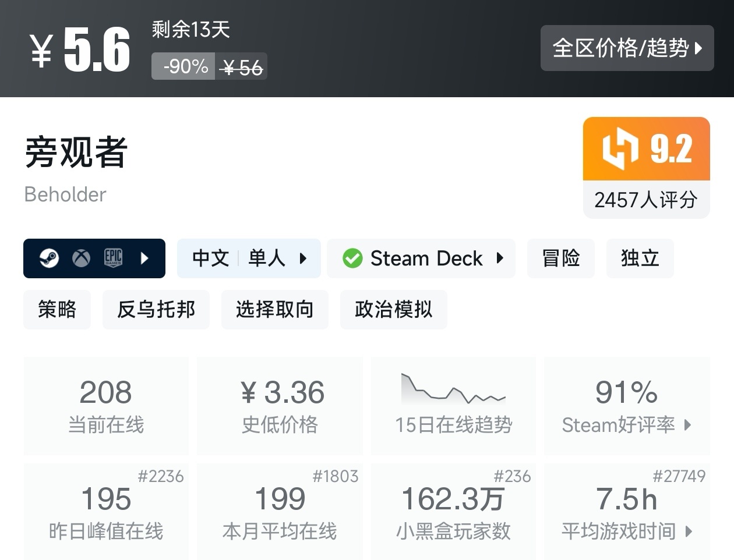Open the 91% Steam好评率 review stat
This screenshot has width=734, height=560.
(627, 406)
